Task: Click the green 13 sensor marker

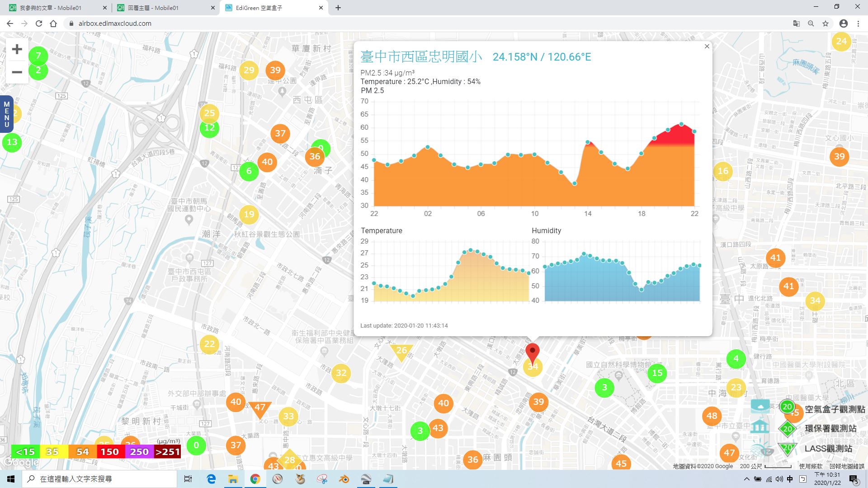Action: tap(12, 142)
